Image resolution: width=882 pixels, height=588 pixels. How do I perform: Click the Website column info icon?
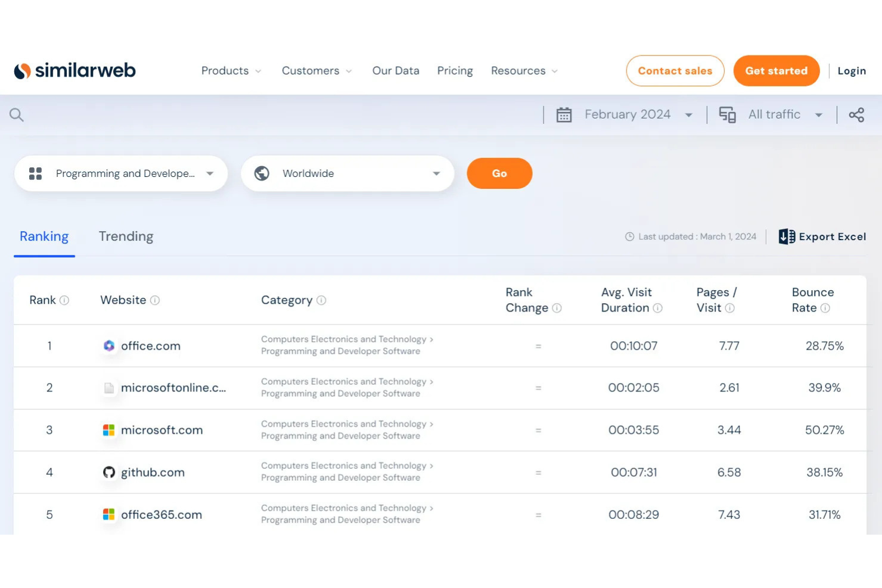click(x=155, y=300)
